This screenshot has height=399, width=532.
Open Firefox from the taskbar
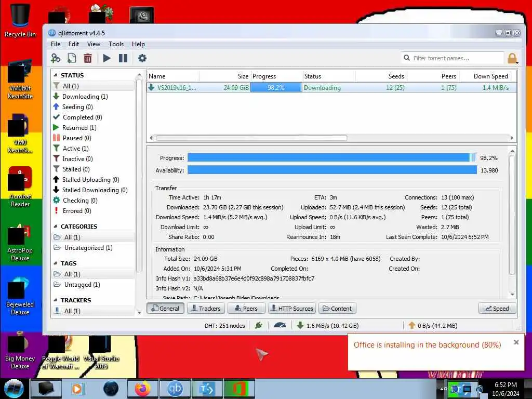(x=143, y=389)
